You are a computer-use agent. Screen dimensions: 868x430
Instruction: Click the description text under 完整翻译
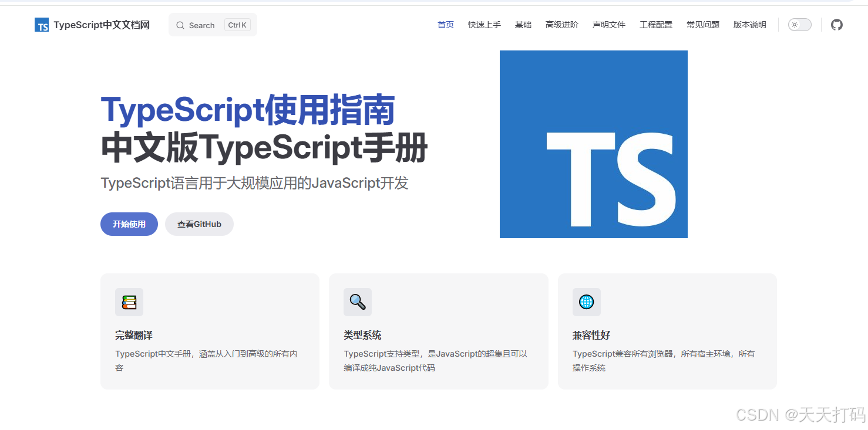coord(206,361)
